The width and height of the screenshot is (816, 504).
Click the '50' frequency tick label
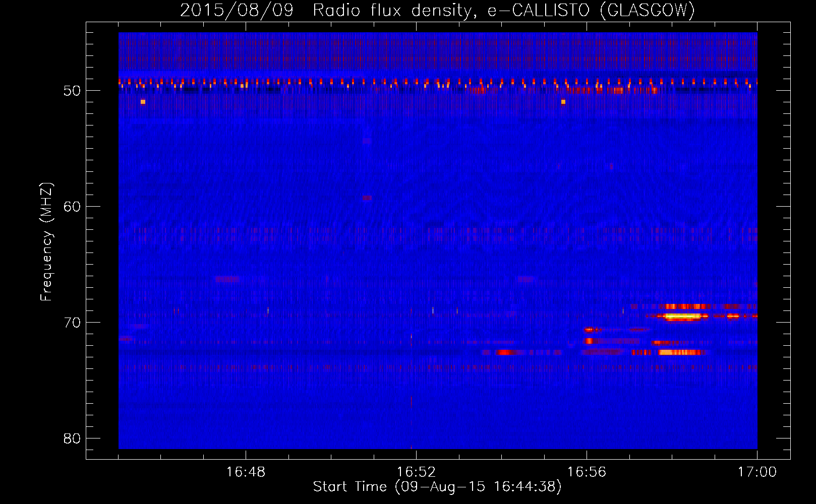click(72, 91)
